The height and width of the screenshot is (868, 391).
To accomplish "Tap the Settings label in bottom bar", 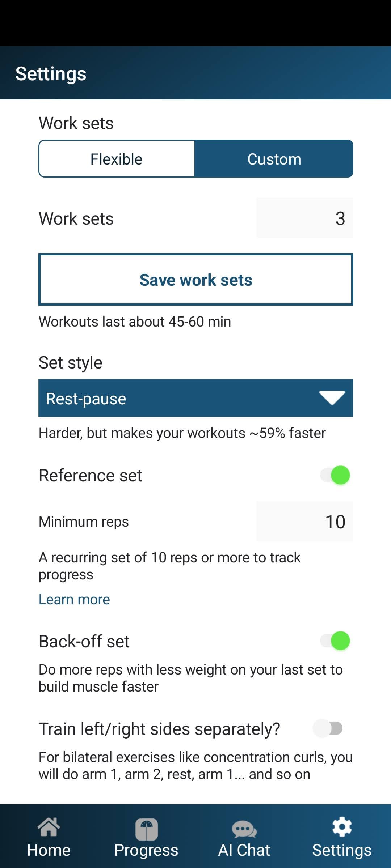I will [342, 850].
